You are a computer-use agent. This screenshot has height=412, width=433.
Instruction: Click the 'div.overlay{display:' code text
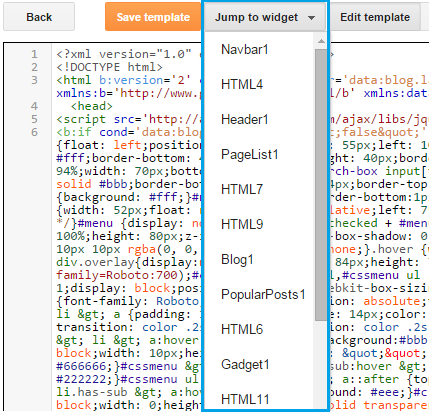coord(127,262)
